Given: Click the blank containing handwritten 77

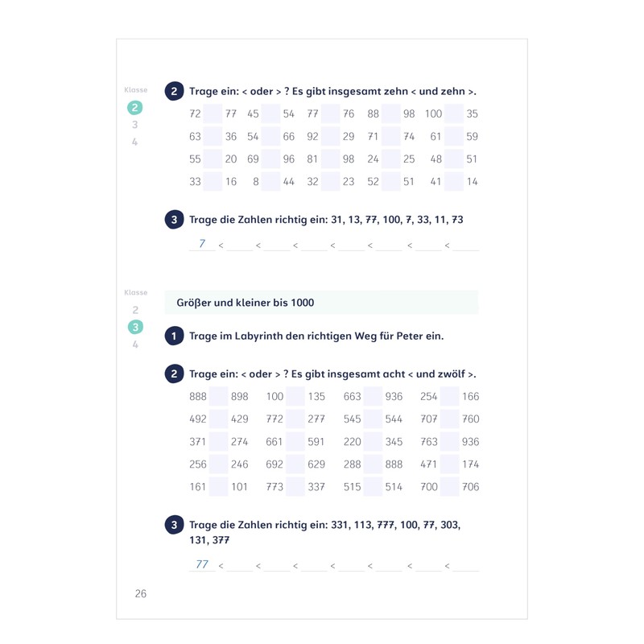Looking at the screenshot, I should (201, 564).
